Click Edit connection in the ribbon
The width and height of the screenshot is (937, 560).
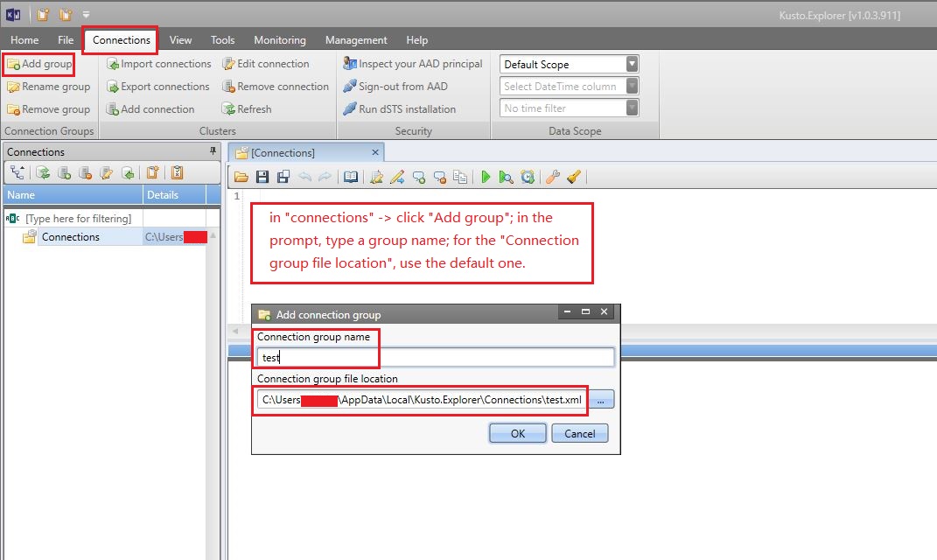(265, 64)
